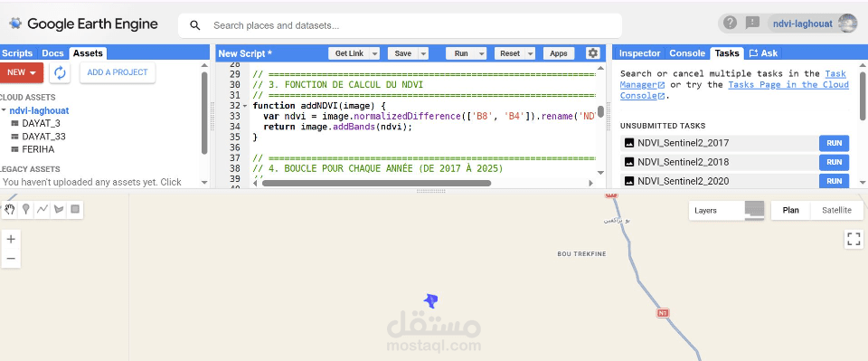868x361 pixels.
Task: Zoom in on the map
Action: click(11, 239)
